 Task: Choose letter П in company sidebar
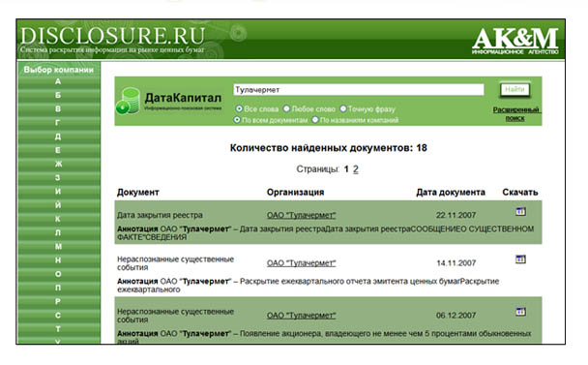coord(58,288)
